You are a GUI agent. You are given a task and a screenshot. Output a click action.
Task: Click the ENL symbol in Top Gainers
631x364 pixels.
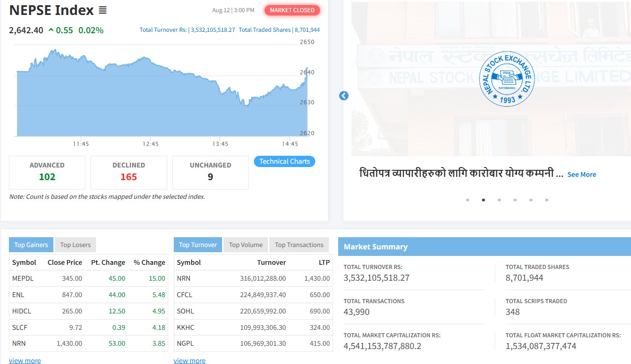18,295
